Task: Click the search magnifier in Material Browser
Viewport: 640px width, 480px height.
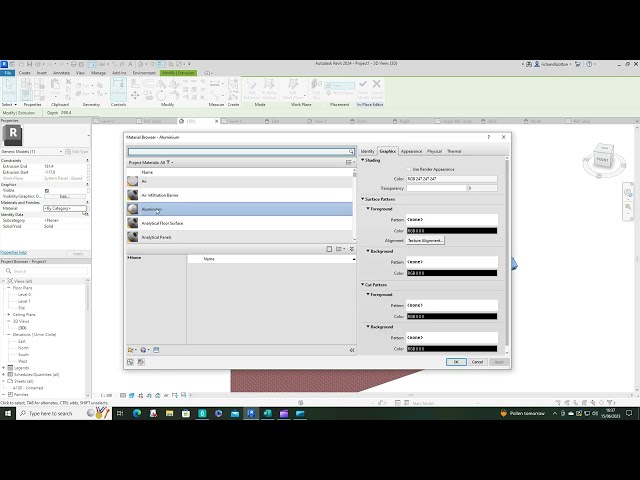Action: click(351, 151)
